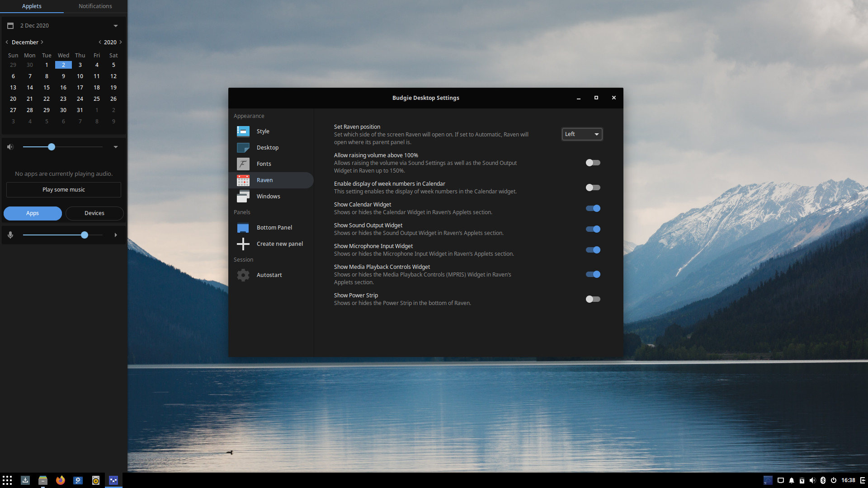
Task: Click the Create new panel plus icon
Action: (243, 243)
